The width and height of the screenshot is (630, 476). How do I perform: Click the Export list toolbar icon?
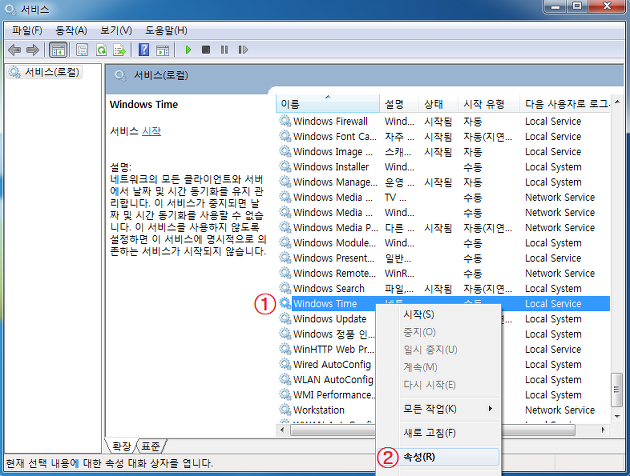click(119, 50)
